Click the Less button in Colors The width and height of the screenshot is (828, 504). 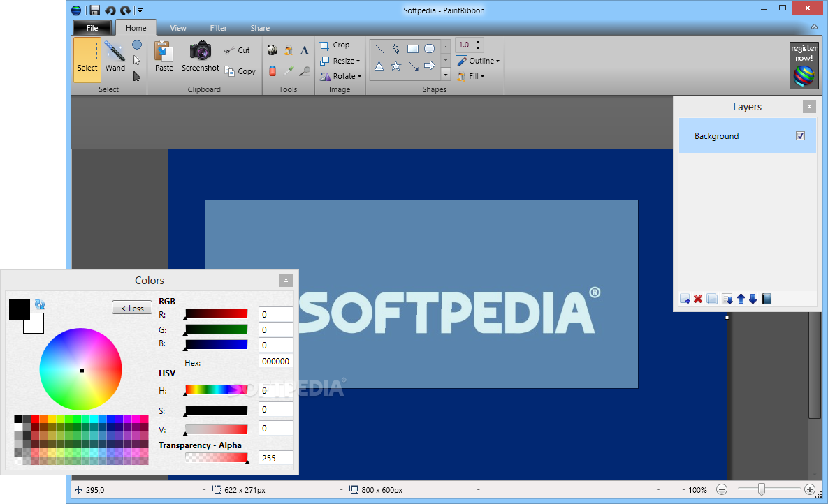[x=132, y=308]
